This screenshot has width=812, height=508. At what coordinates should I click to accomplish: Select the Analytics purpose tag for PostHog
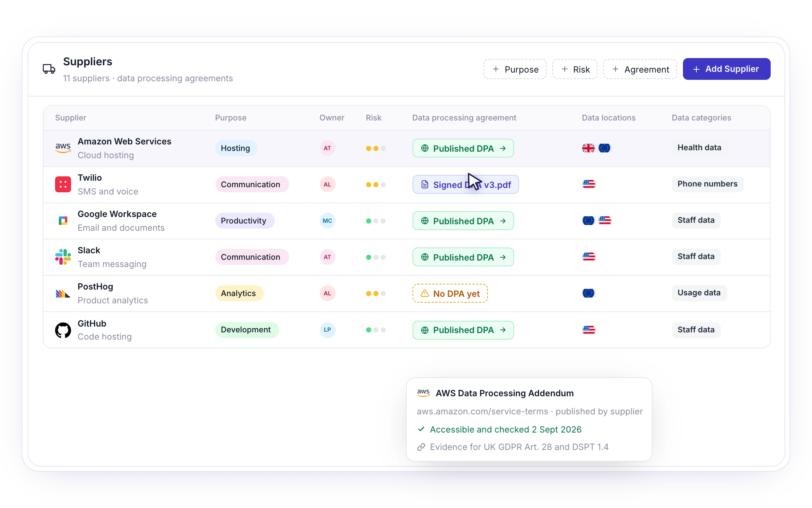[239, 293]
